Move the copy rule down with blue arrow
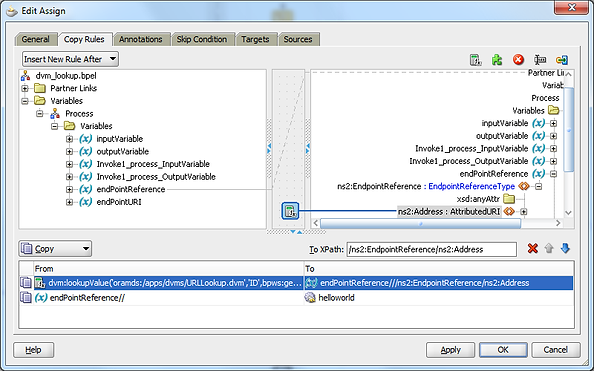594x371 pixels. pyautogui.click(x=565, y=249)
